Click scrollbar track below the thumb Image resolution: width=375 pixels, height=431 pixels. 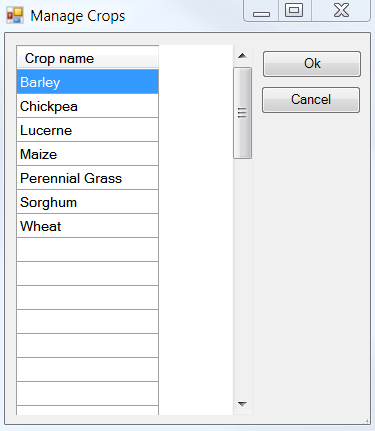click(x=242, y=276)
